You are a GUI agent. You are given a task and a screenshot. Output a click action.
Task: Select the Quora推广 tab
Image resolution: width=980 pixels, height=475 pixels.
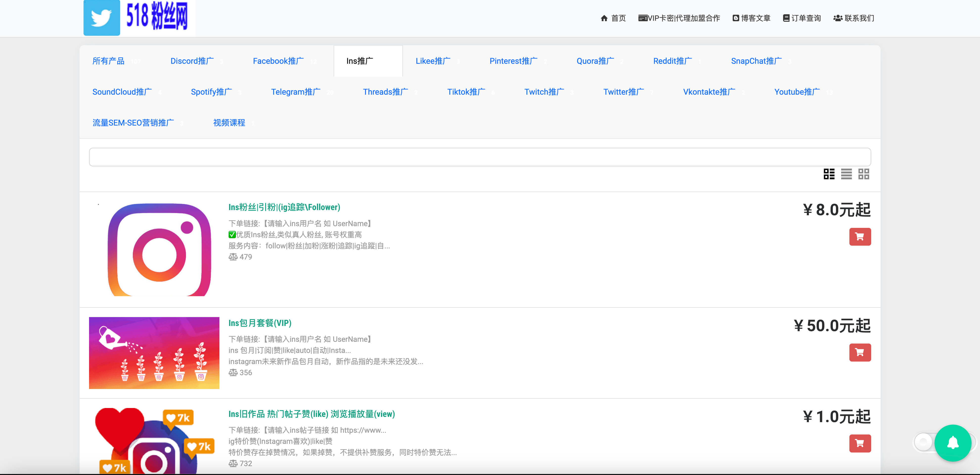pyautogui.click(x=600, y=61)
